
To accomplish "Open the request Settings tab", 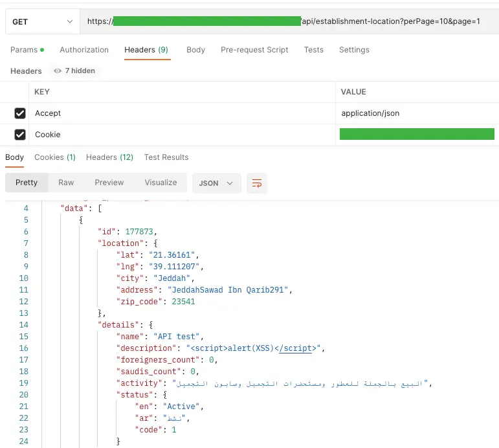I will pyautogui.click(x=354, y=50).
